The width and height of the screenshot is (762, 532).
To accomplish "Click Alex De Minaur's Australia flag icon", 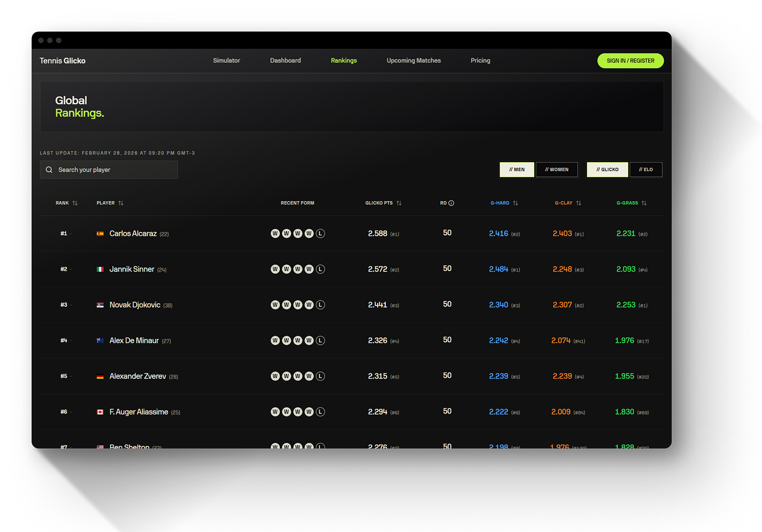I will 100,341.
